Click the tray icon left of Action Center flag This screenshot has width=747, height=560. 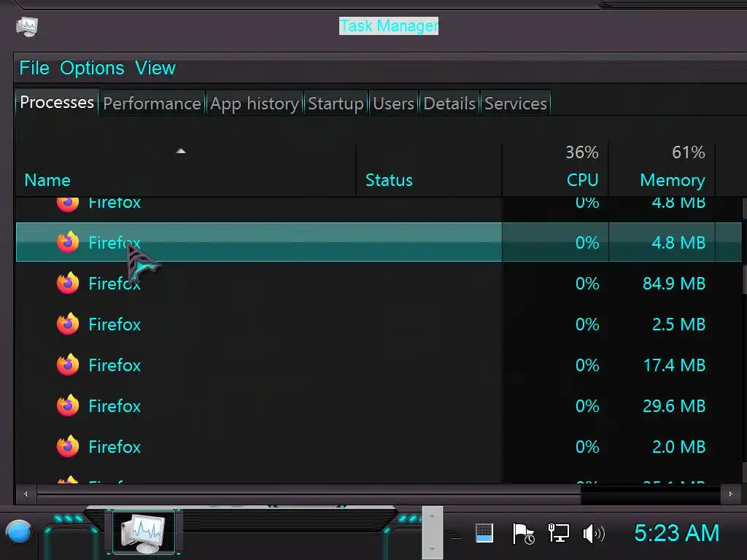(x=484, y=533)
